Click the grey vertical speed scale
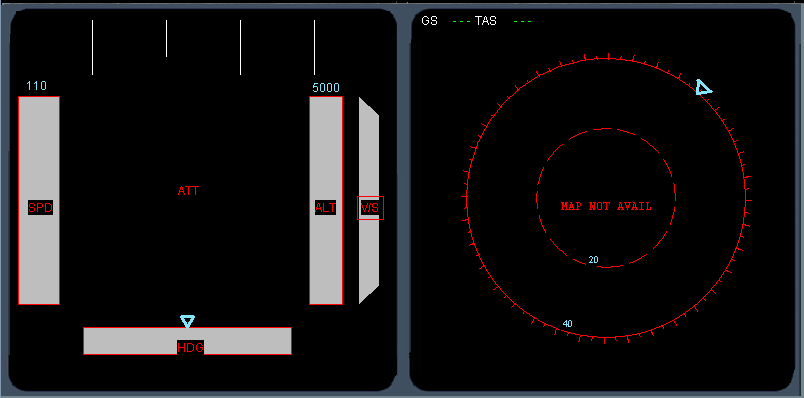 point(369,201)
